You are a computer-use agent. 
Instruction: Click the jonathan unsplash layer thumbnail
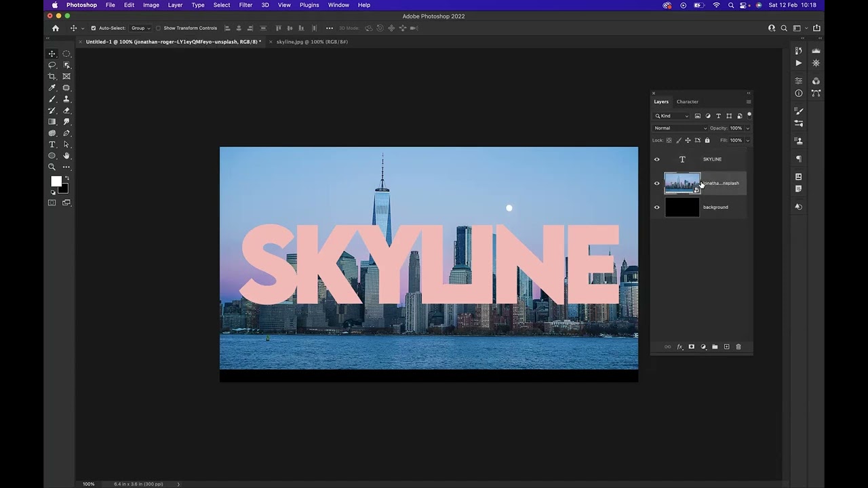(682, 183)
